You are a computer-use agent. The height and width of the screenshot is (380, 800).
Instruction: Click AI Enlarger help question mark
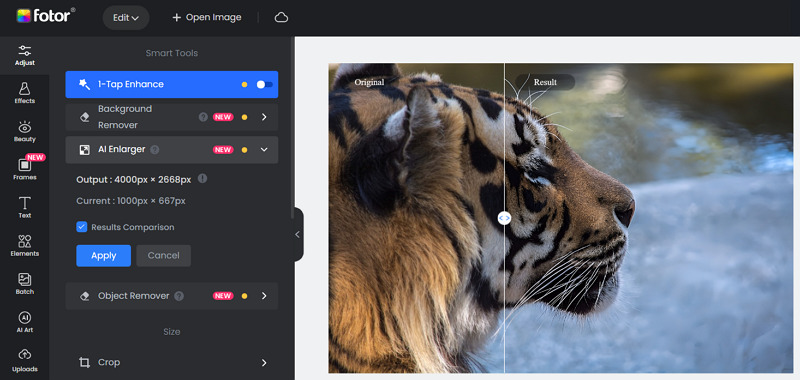tap(155, 149)
